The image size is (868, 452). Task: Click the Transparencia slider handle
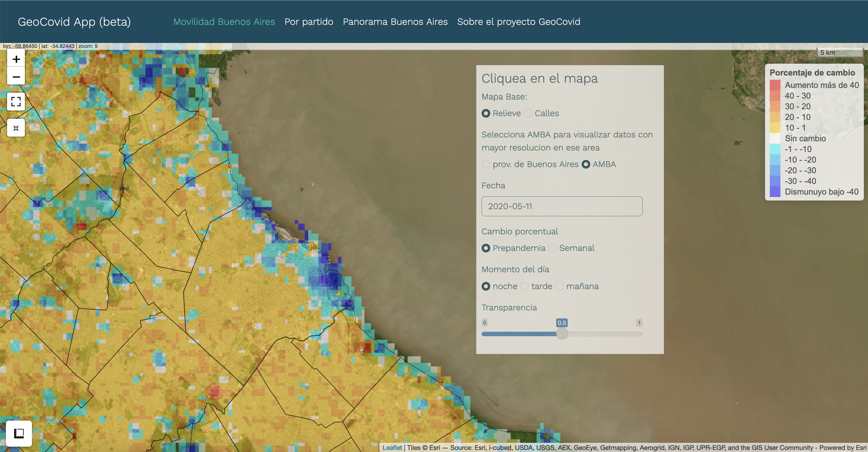pyautogui.click(x=562, y=334)
